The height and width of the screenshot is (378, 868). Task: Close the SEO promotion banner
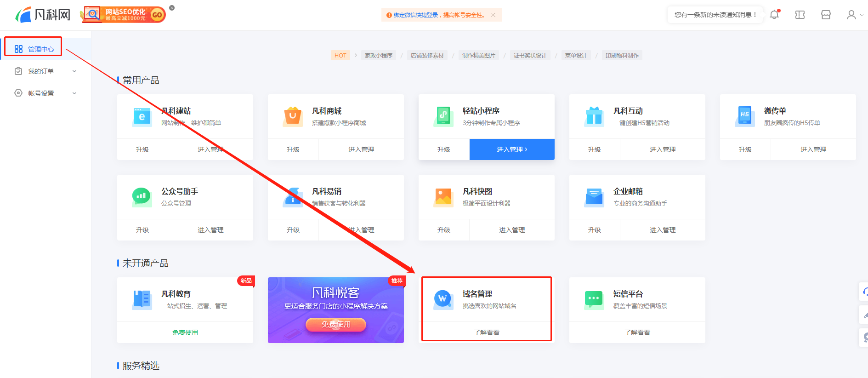click(x=172, y=8)
